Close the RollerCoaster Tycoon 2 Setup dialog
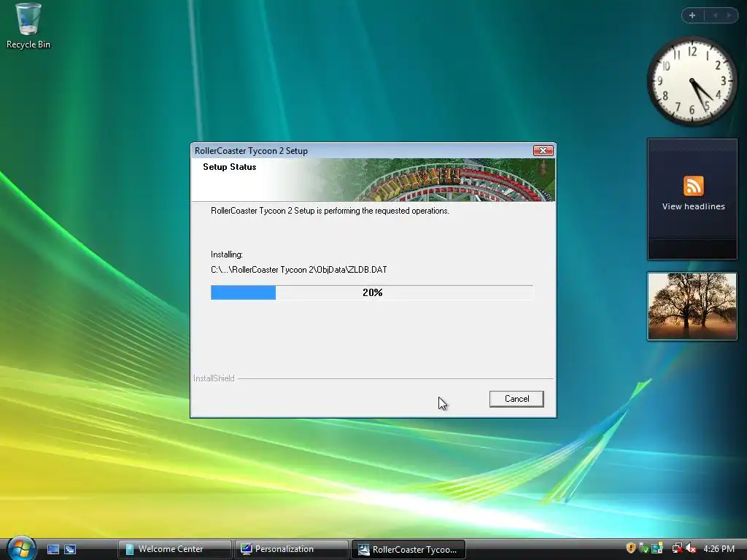 (543, 150)
